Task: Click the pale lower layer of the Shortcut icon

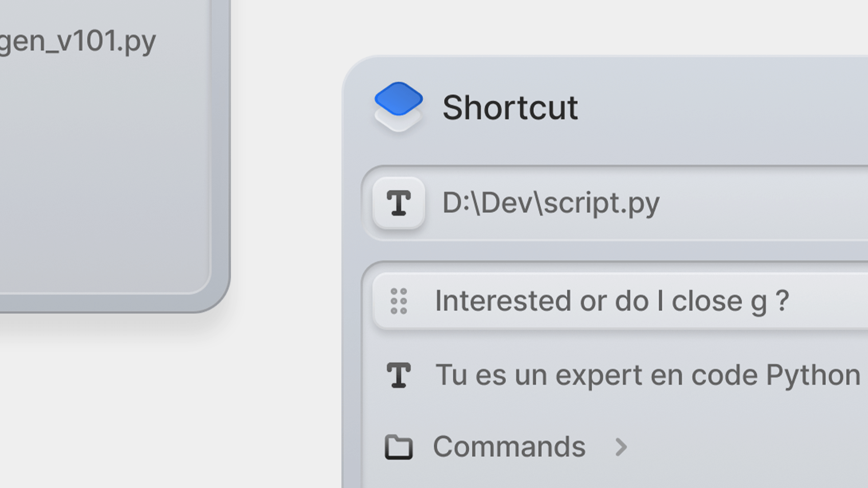Action: 398,123
